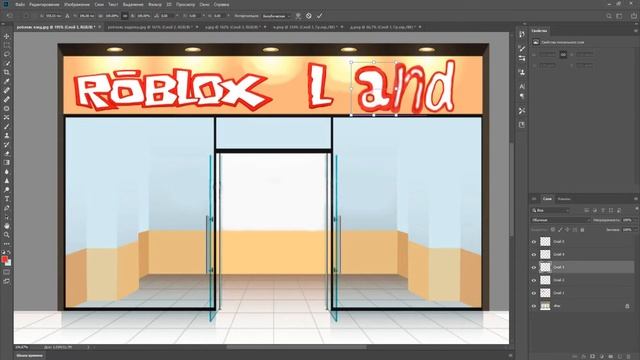Image resolution: width=640 pixels, height=360 pixels.
Task: Toggle the link width and height button
Action: click(x=125, y=16)
